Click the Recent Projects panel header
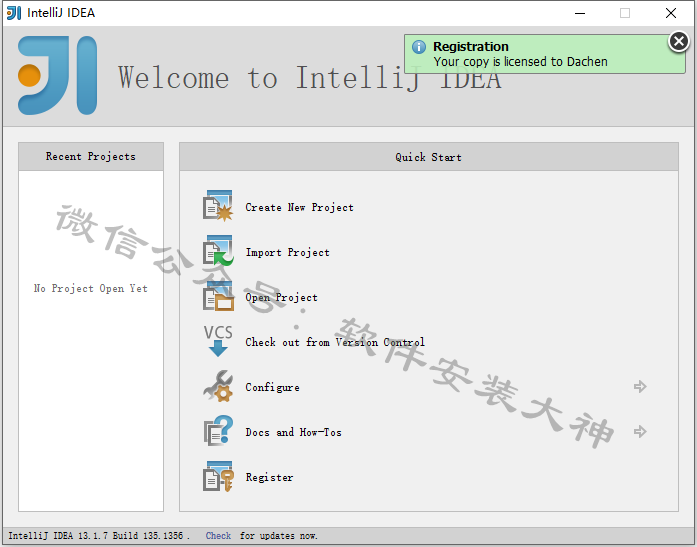The width and height of the screenshot is (697, 547). click(x=91, y=156)
